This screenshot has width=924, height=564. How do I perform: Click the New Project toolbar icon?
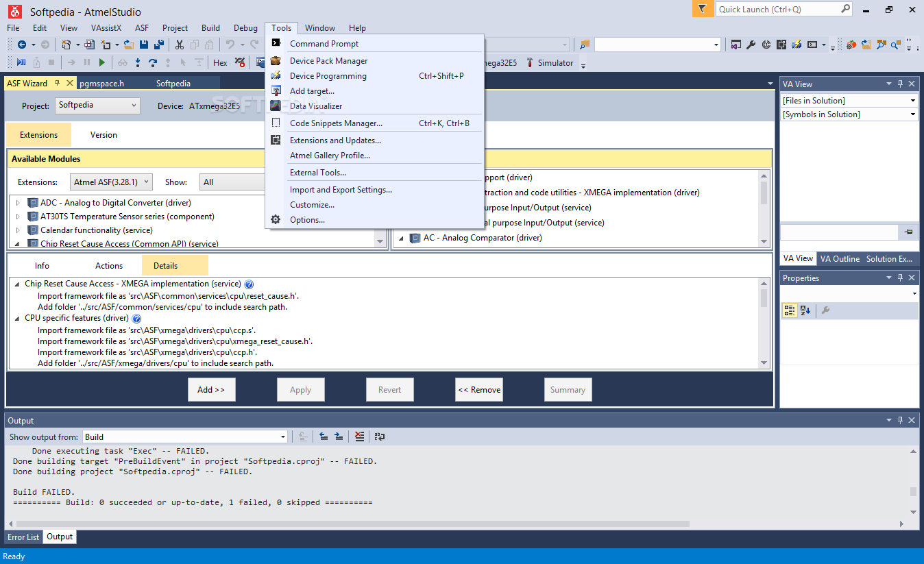click(x=66, y=45)
